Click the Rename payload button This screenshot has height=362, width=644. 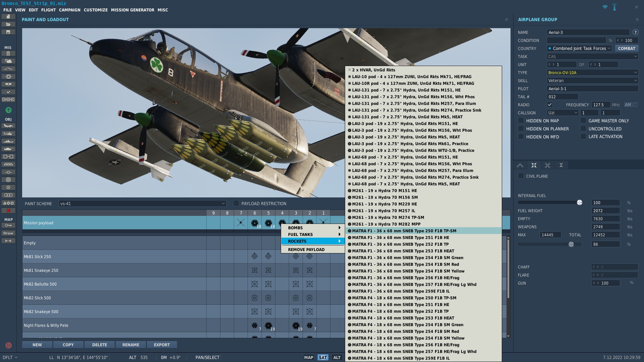point(130,345)
